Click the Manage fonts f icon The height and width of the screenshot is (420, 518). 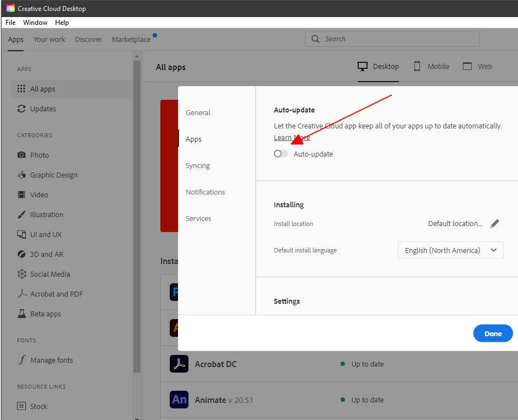(x=22, y=359)
